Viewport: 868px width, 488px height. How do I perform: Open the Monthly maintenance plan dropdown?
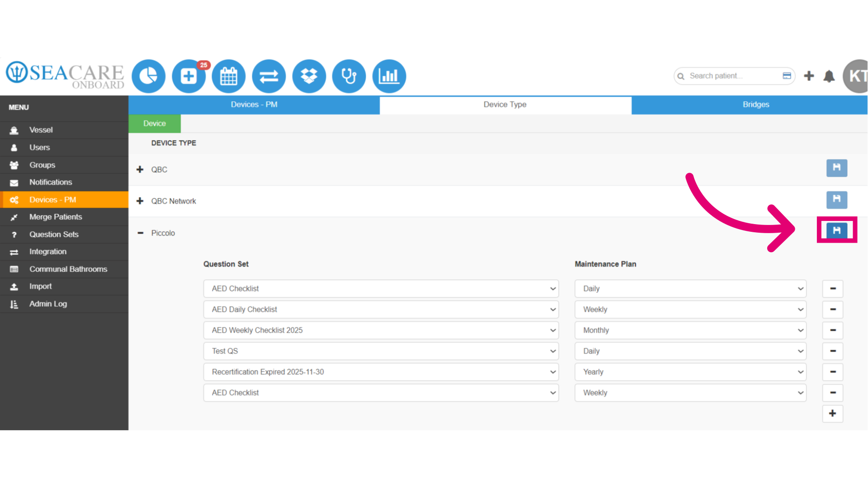[690, 330]
